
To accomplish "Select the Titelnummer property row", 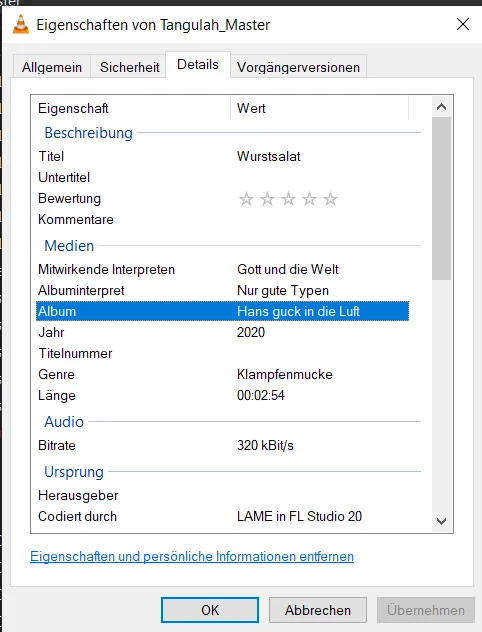I will click(x=222, y=353).
